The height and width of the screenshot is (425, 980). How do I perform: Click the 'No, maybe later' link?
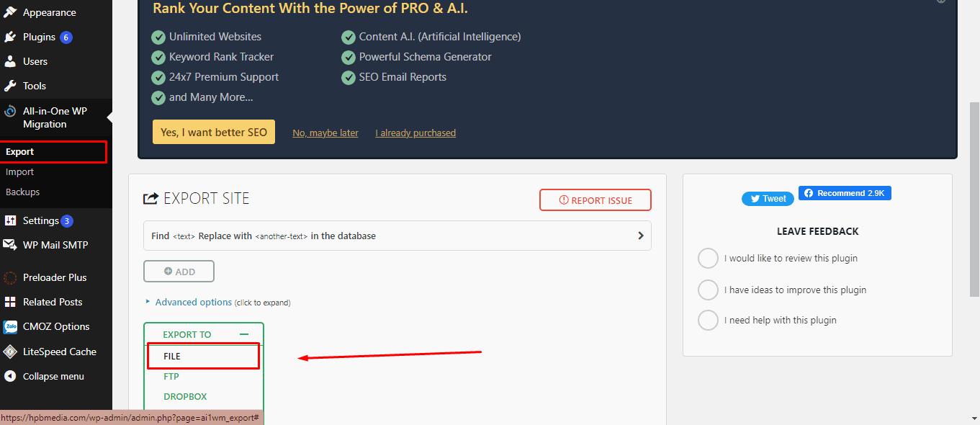pyautogui.click(x=325, y=133)
